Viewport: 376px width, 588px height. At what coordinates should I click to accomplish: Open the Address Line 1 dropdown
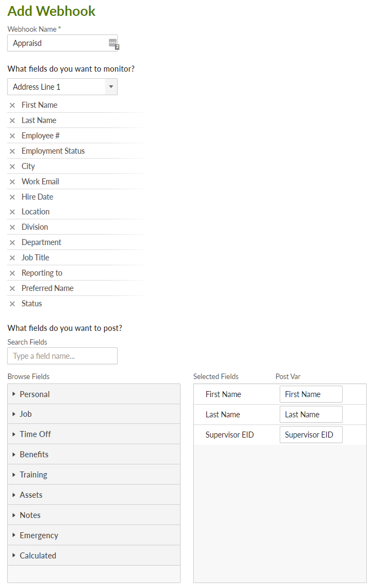62,86
